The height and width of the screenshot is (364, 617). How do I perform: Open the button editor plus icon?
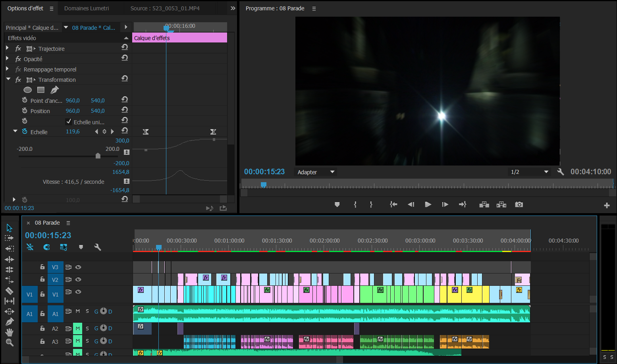point(607,205)
